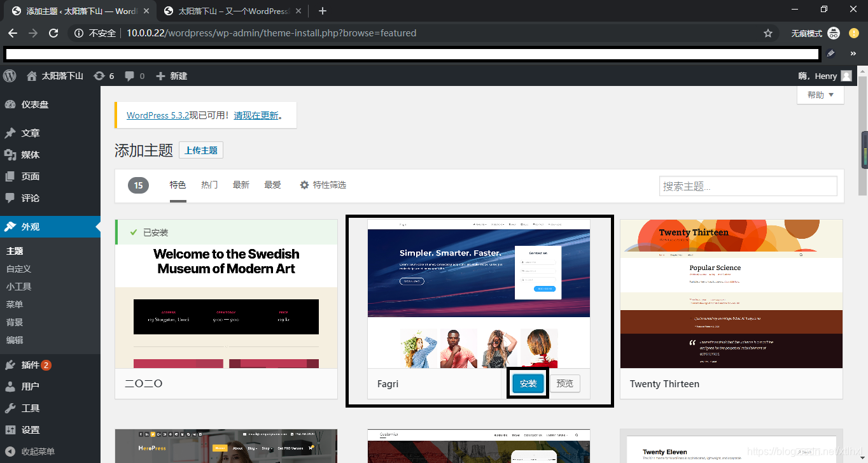Image resolution: width=868 pixels, height=463 pixels.
Task: Focus the 搜索主题 search field
Action: (x=748, y=186)
